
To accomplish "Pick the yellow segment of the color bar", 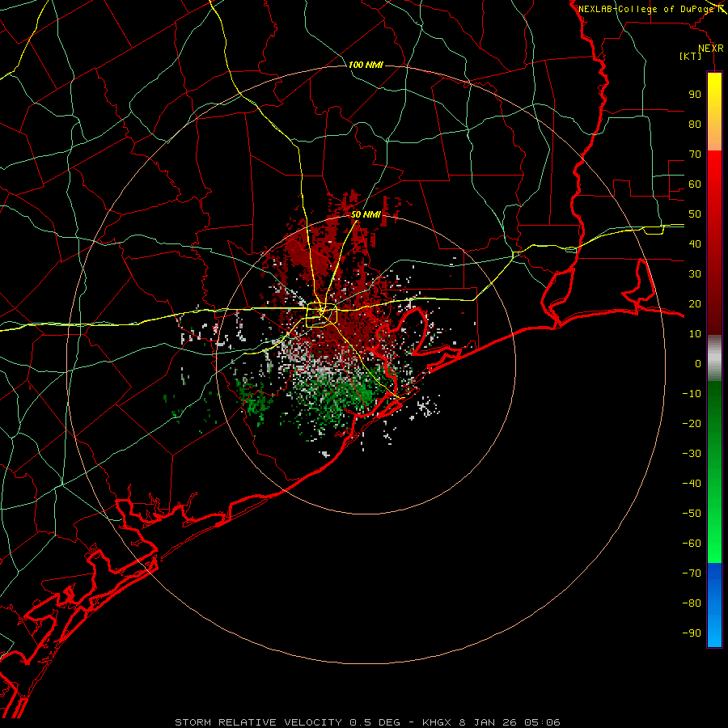I will pyautogui.click(x=714, y=112).
